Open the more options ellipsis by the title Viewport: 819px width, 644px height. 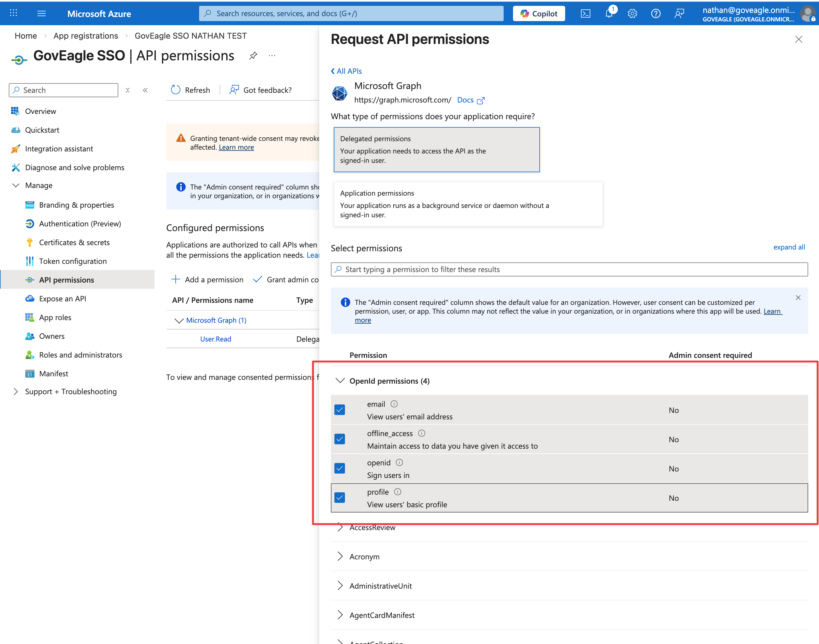[x=272, y=56]
